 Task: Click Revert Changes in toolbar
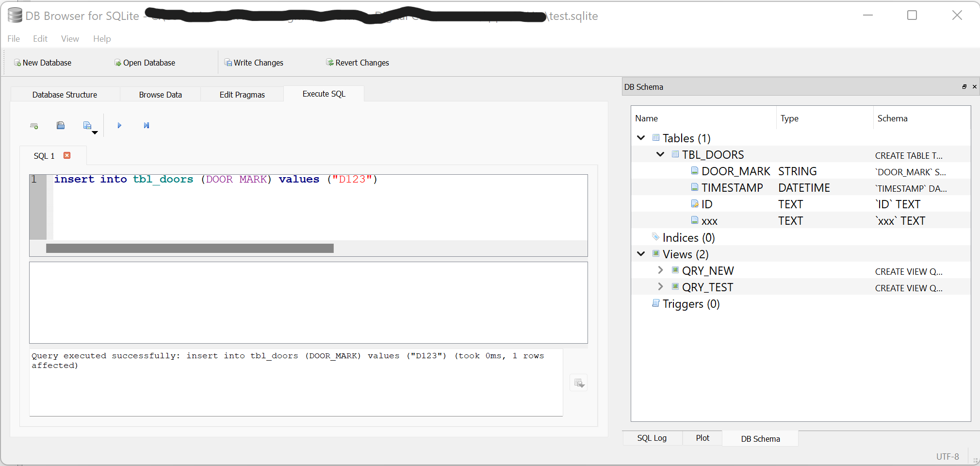[x=358, y=63]
